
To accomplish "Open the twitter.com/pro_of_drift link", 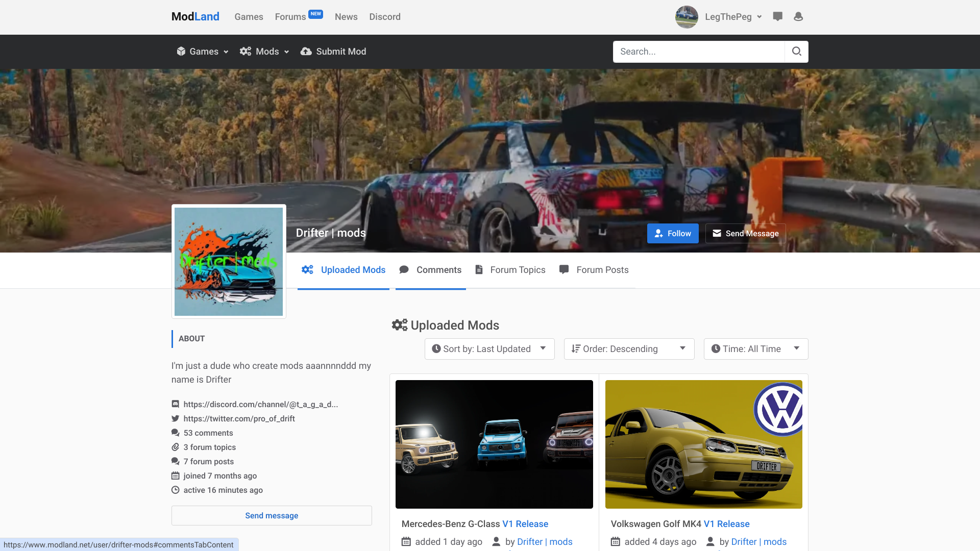I will [239, 418].
